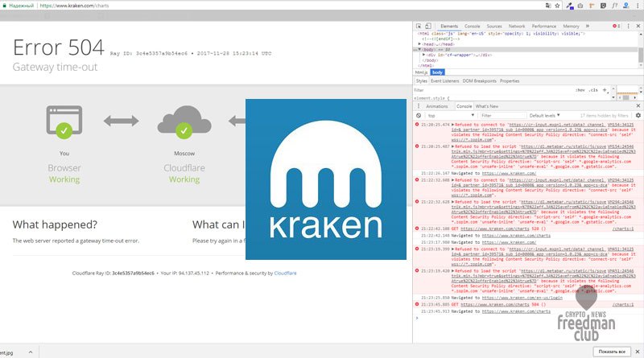Open the Elements panel tab
Screen dimensions: 644x358
click(449, 26)
